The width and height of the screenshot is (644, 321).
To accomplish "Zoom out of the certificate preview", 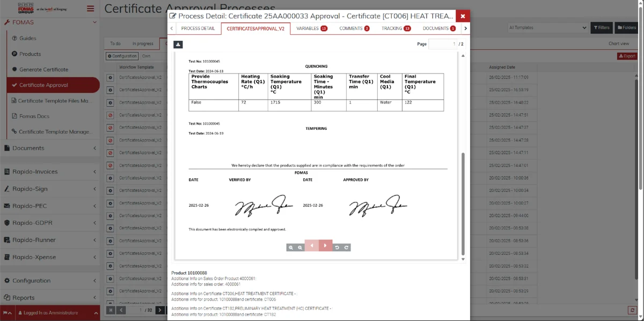I will (x=300, y=247).
